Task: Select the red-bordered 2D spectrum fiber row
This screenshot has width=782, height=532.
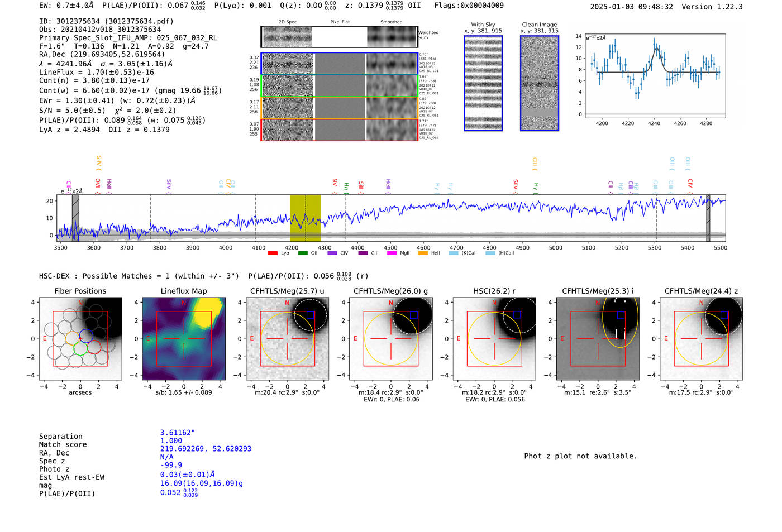Action: click(339, 130)
